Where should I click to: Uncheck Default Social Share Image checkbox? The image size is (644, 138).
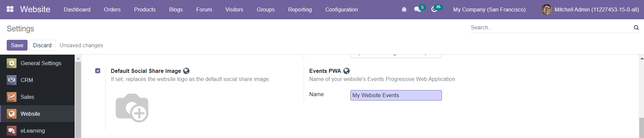point(98,71)
